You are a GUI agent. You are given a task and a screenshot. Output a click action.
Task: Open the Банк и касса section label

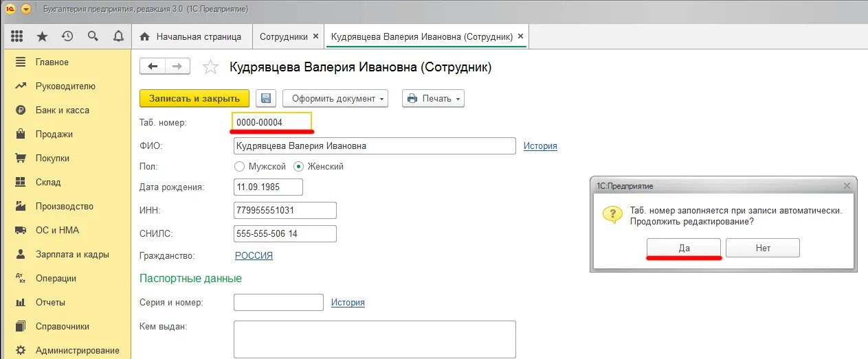coord(63,110)
